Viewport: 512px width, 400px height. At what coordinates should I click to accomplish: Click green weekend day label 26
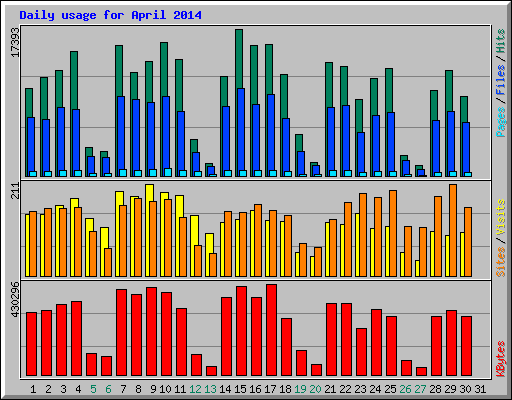[405, 389]
